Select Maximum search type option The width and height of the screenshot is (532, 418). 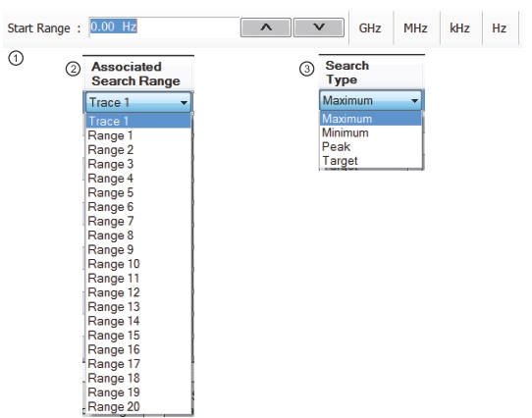pyautogui.click(x=371, y=119)
